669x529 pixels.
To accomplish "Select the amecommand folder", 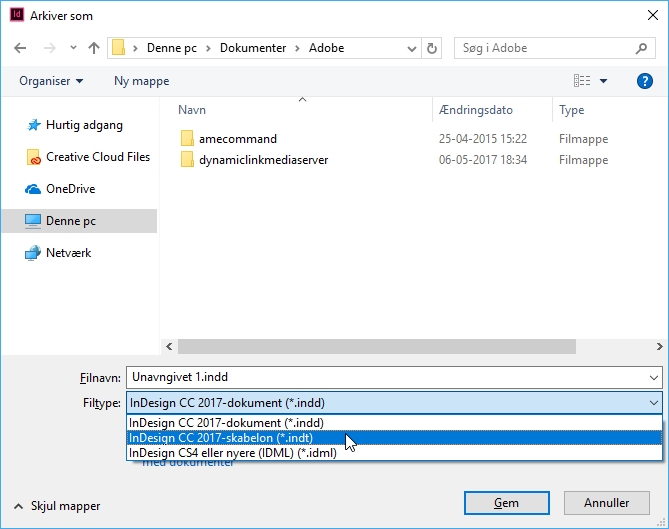I will pyautogui.click(x=238, y=139).
